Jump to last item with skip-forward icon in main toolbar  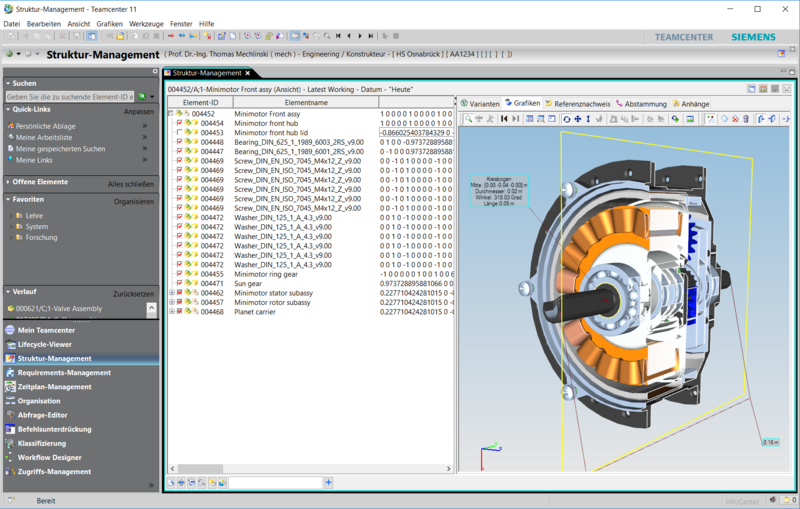click(371, 36)
